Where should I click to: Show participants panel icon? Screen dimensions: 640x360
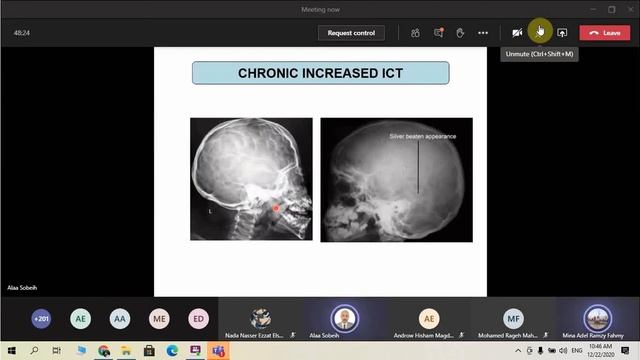(x=415, y=33)
